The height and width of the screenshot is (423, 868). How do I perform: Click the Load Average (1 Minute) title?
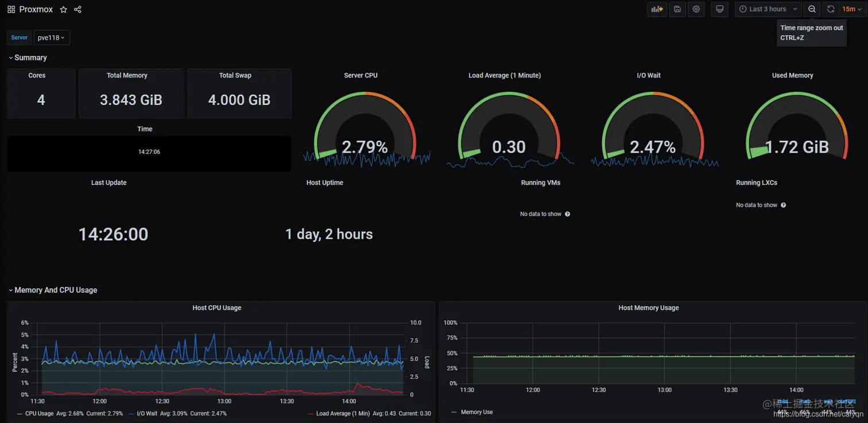[x=505, y=75]
